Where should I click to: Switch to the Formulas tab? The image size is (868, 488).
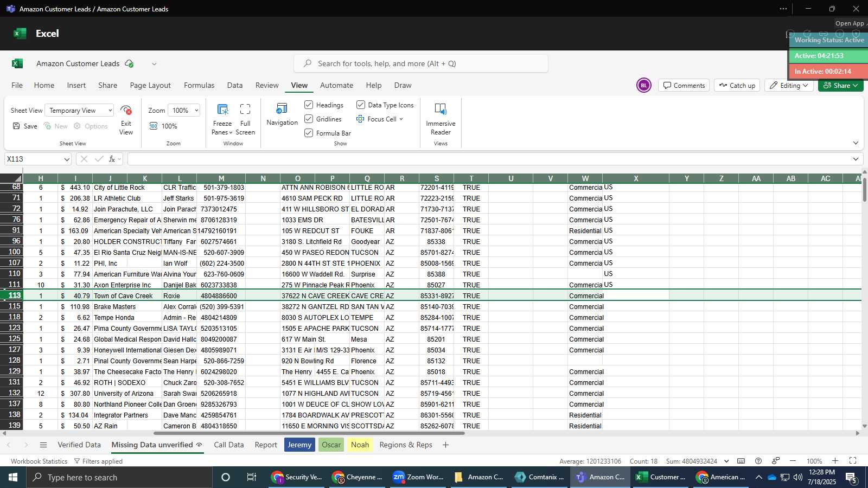coord(199,85)
